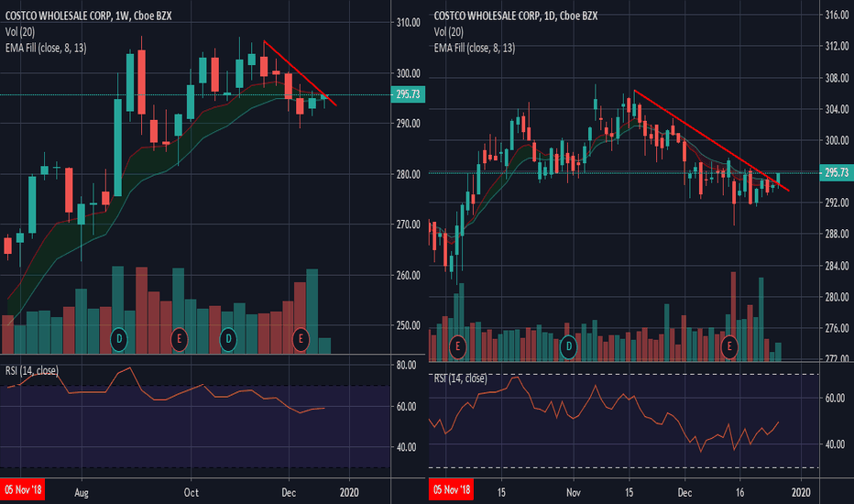Click Vol (20) indicator label on daily chart
Screen dimensions: 854x504
449,32
